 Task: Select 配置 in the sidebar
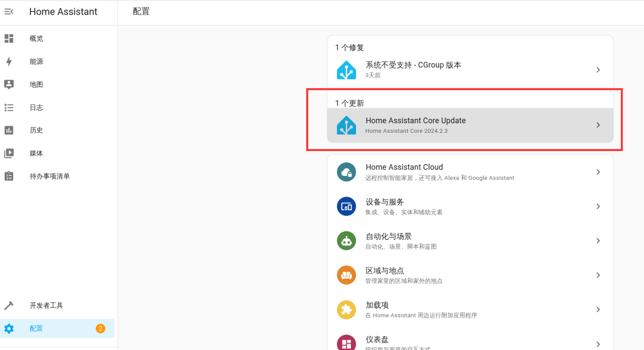coord(57,329)
